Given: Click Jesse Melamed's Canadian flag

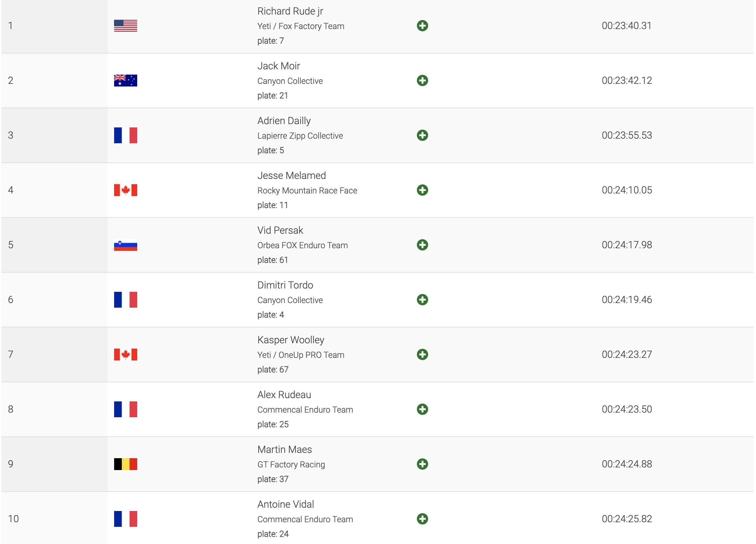Looking at the screenshot, I should click(x=125, y=190).
